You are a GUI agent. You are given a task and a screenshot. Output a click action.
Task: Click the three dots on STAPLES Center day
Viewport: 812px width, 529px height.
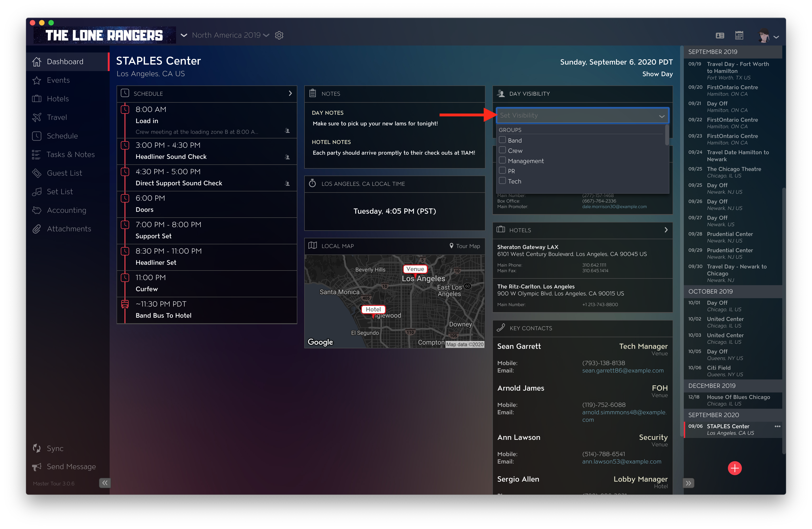coord(777,426)
